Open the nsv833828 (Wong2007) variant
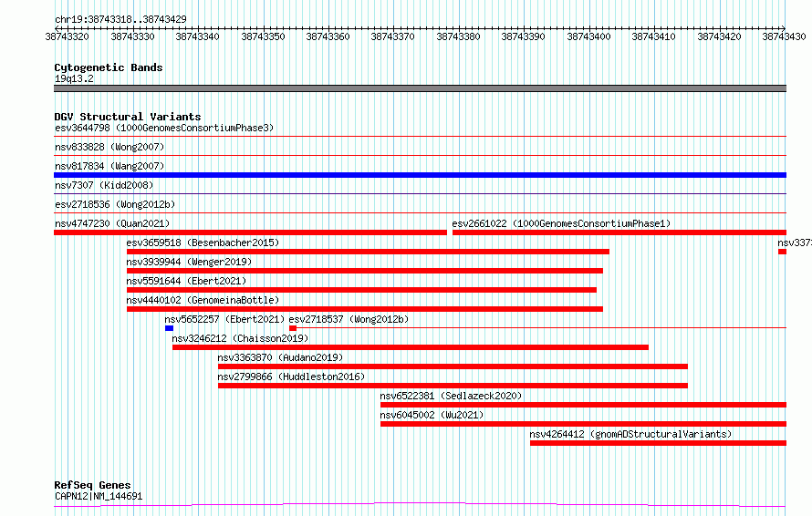Image resolution: width=812 pixels, height=516 pixels. (109, 147)
